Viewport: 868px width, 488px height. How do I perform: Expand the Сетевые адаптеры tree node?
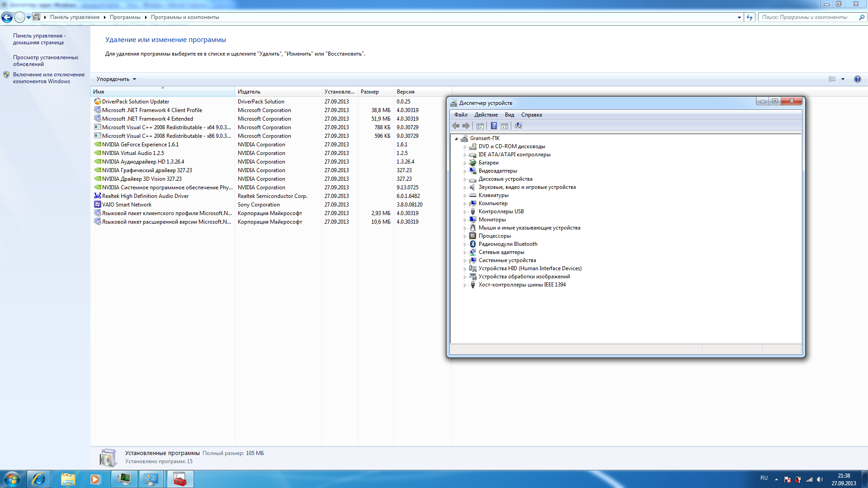(465, 253)
